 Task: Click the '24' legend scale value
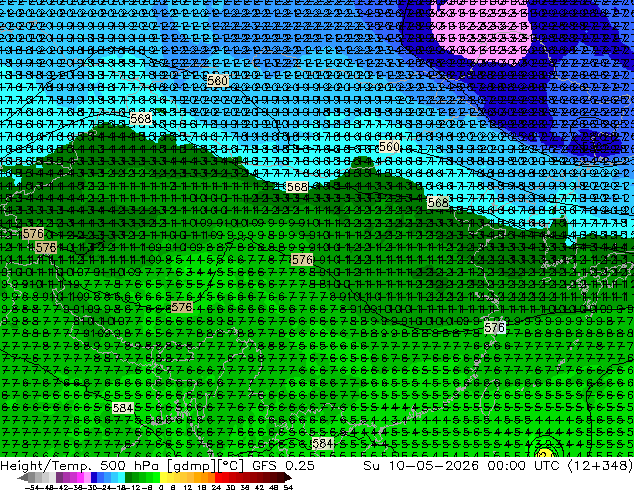[x=216, y=488]
